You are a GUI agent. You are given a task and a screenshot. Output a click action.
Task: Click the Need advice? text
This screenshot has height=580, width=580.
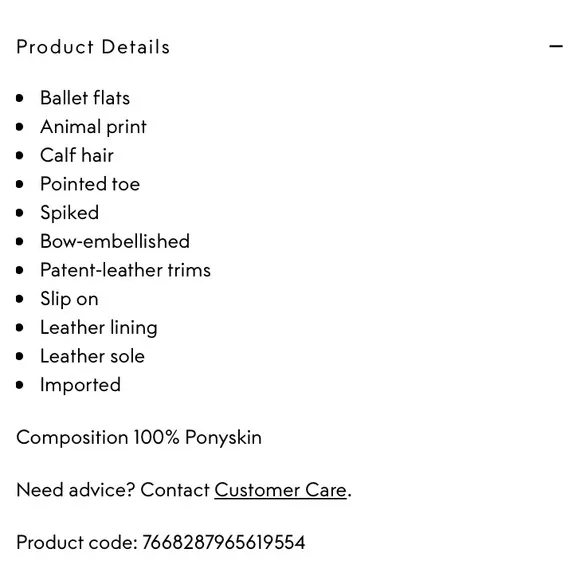pos(76,490)
